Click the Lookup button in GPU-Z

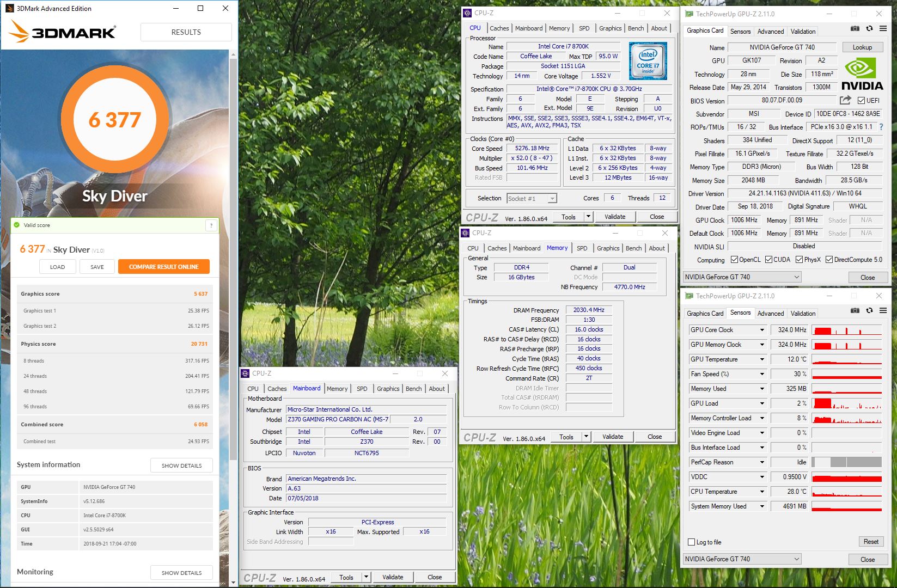click(x=862, y=47)
